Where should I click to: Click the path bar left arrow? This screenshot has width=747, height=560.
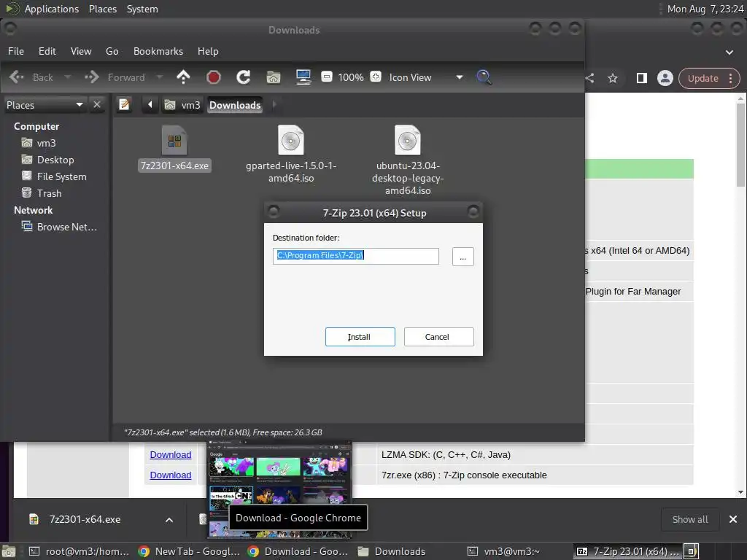[150, 104]
